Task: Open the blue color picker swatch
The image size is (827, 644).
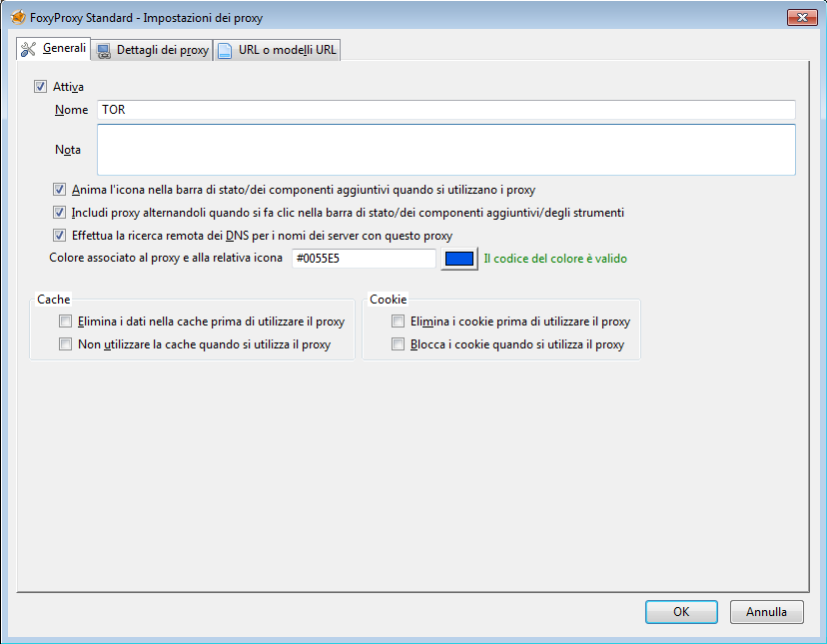Action: click(459, 259)
